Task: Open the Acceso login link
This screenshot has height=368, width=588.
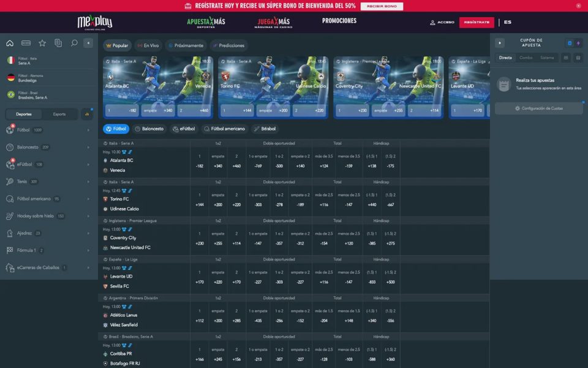Action: pos(442,23)
